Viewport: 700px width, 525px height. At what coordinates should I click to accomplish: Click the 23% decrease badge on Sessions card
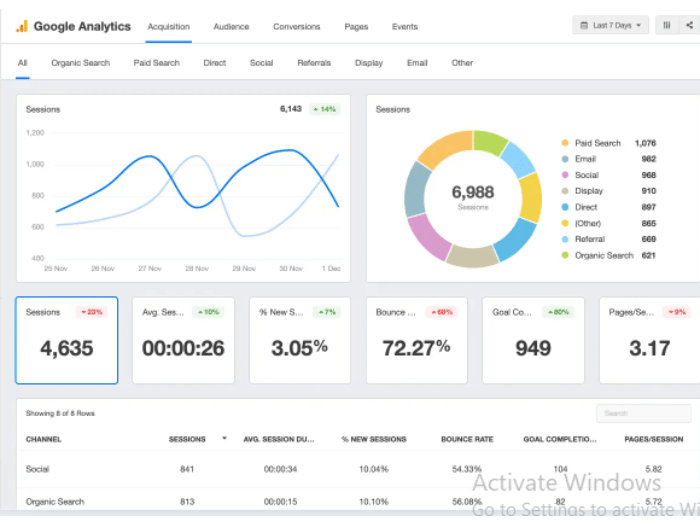click(92, 312)
